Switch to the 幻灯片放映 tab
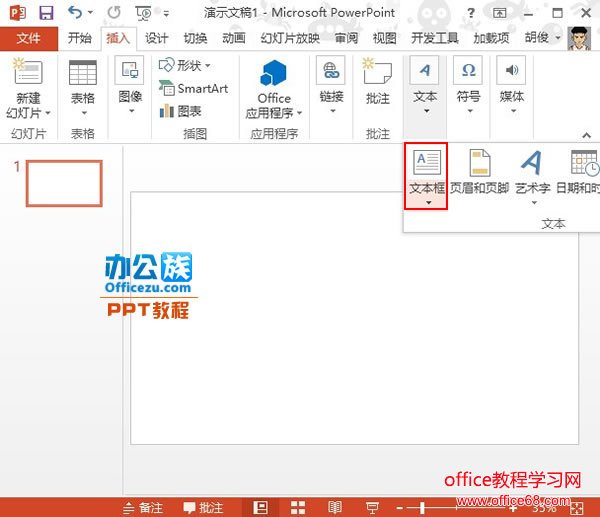This screenshot has height=517, width=600. (x=290, y=38)
